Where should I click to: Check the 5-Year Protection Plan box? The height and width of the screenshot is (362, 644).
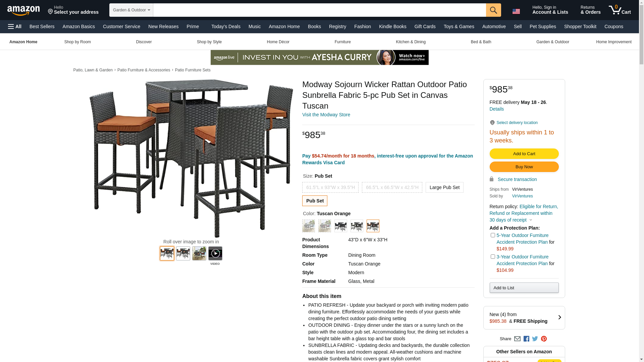pyautogui.click(x=493, y=235)
